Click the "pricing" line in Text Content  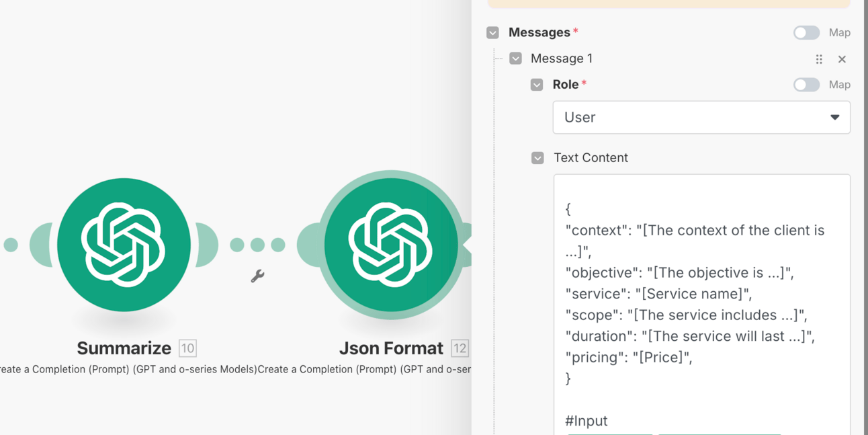coord(629,357)
